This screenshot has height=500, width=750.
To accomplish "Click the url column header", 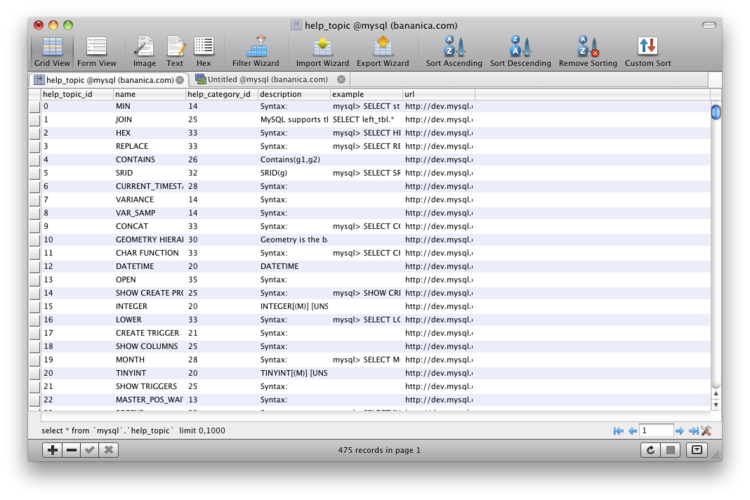I will 439,94.
